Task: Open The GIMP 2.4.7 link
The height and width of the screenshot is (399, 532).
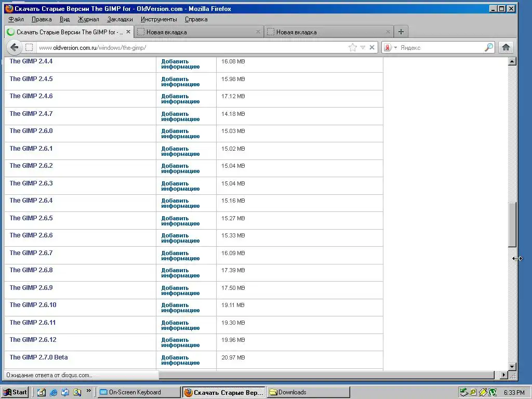Action: tap(31, 114)
